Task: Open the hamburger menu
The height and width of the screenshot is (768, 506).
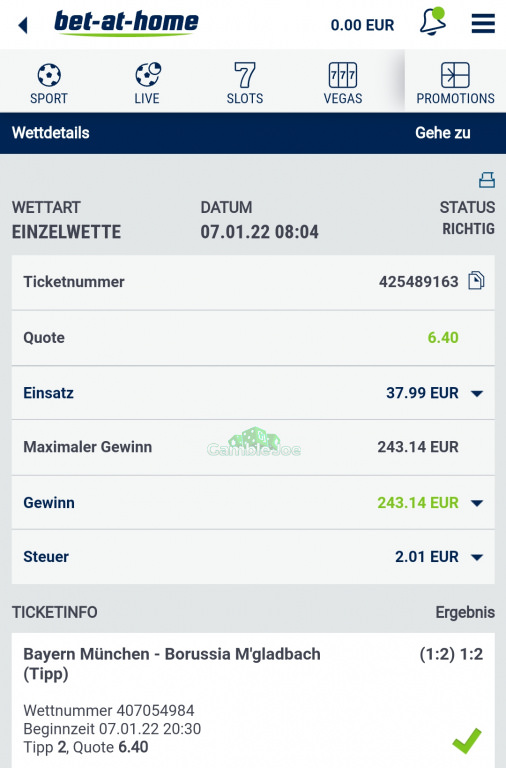Action: click(483, 23)
